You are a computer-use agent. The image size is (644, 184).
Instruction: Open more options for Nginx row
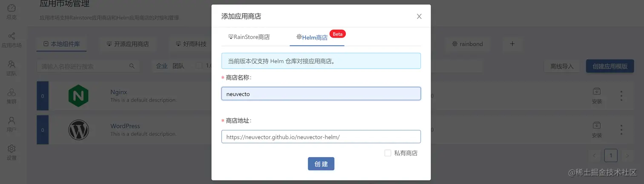[621, 96]
